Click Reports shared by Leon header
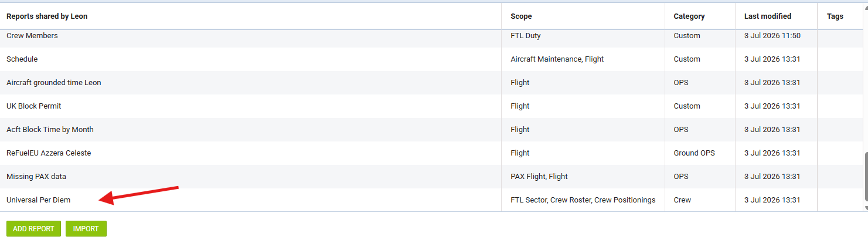 [47, 16]
